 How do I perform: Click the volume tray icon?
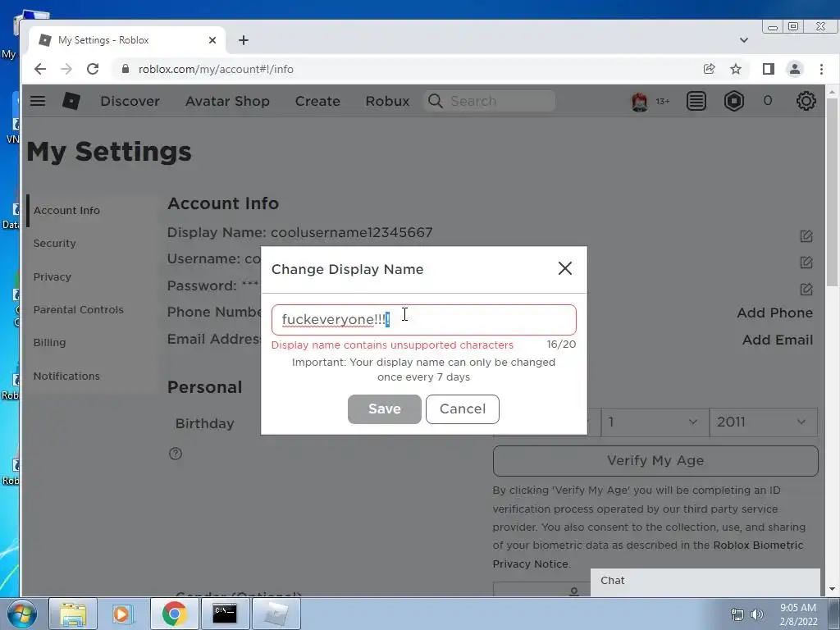click(756, 614)
